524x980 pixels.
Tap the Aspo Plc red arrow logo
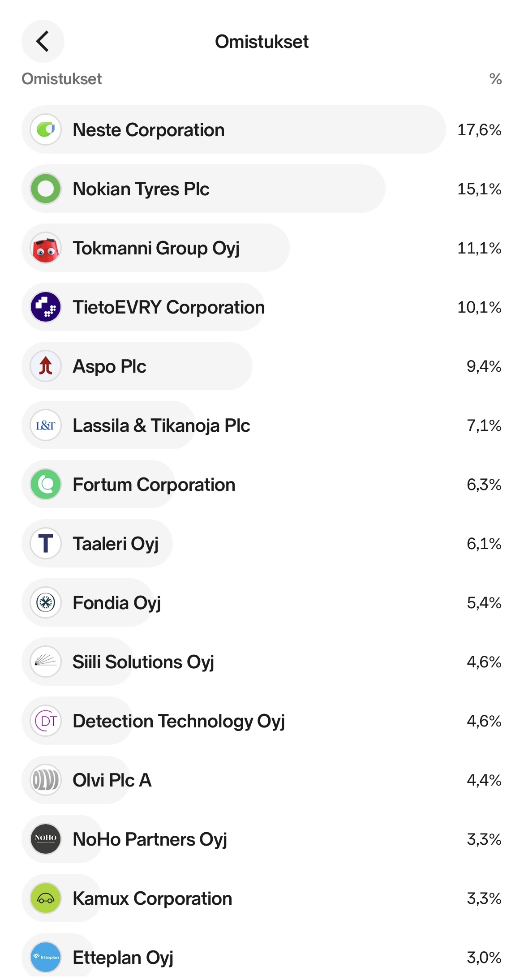(46, 366)
